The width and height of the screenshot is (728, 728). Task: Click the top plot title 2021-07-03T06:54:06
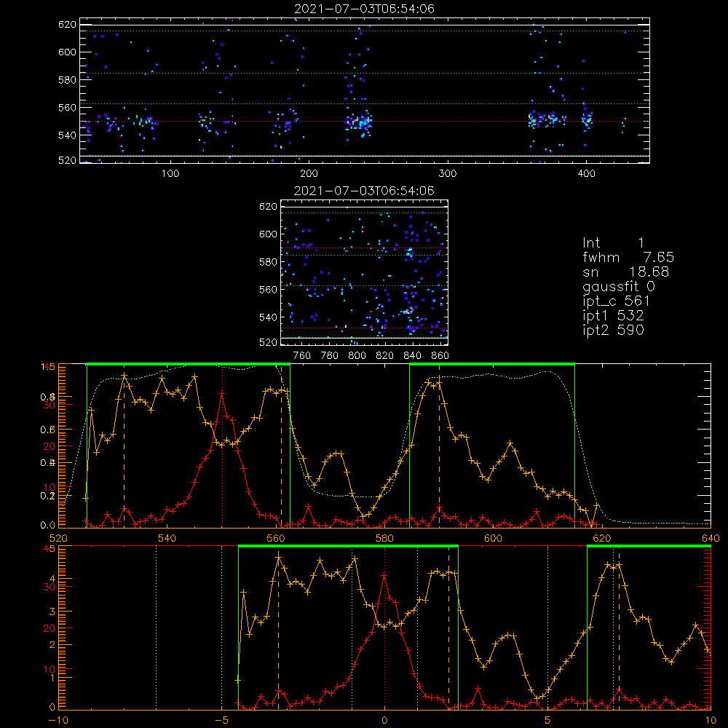tap(364, 9)
